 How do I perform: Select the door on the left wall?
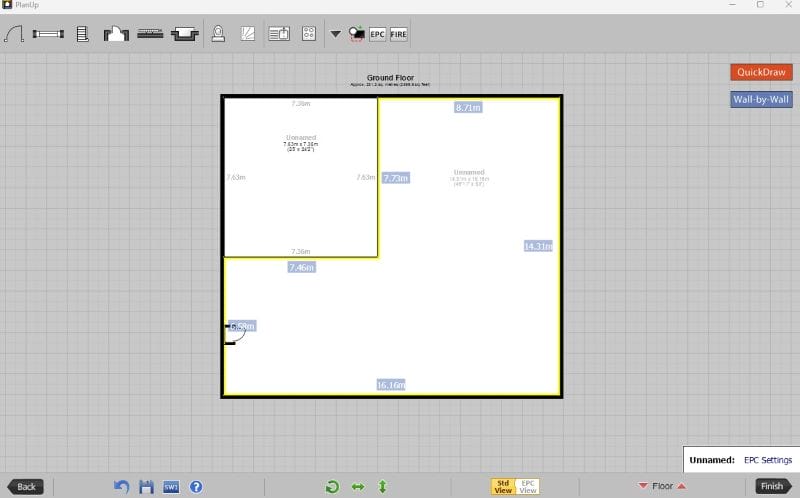click(234, 334)
